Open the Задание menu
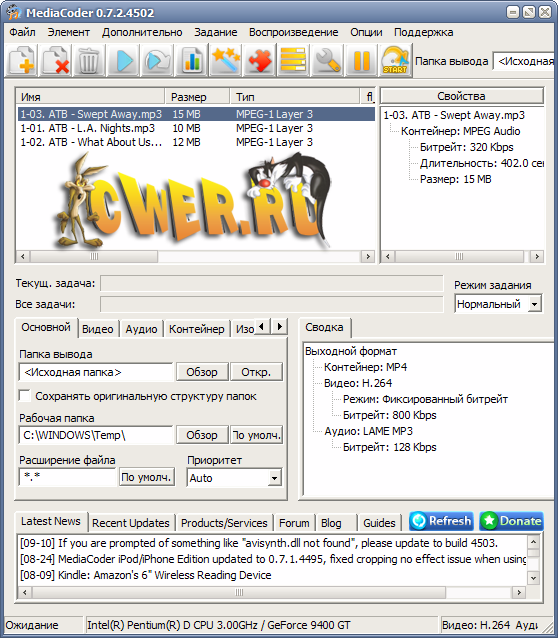Image resolution: width=558 pixels, height=638 pixels. [216, 32]
